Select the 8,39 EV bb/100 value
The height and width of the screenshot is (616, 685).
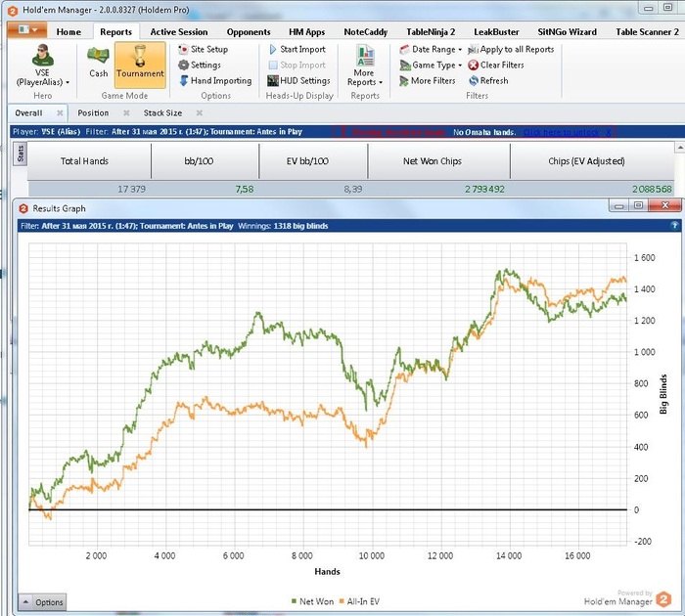point(352,189)
